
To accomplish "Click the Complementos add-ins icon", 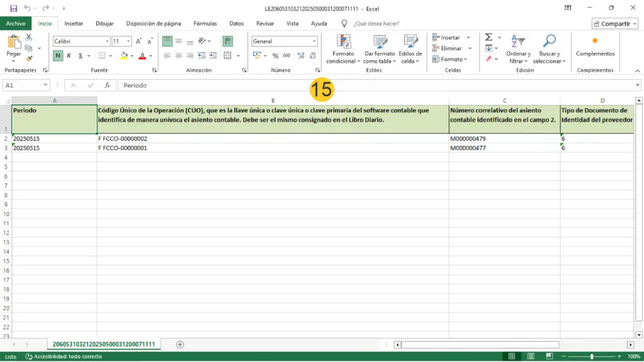I will pos(595,41).
